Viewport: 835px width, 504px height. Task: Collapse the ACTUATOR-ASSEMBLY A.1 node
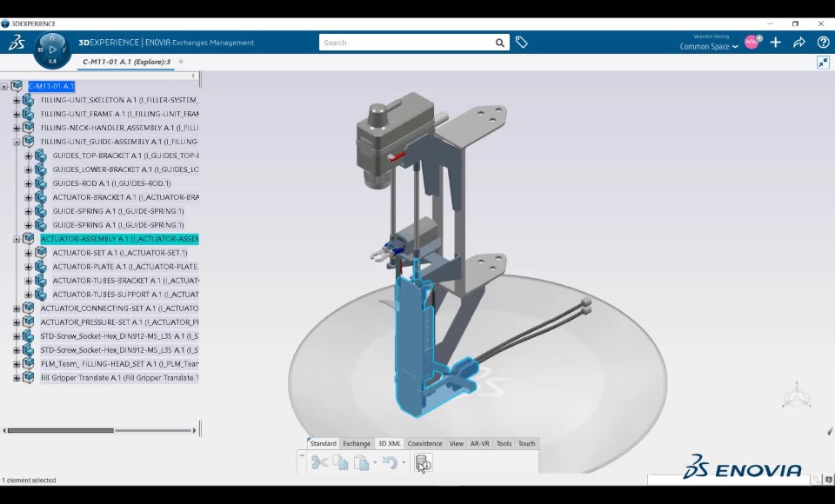point(17,240)
